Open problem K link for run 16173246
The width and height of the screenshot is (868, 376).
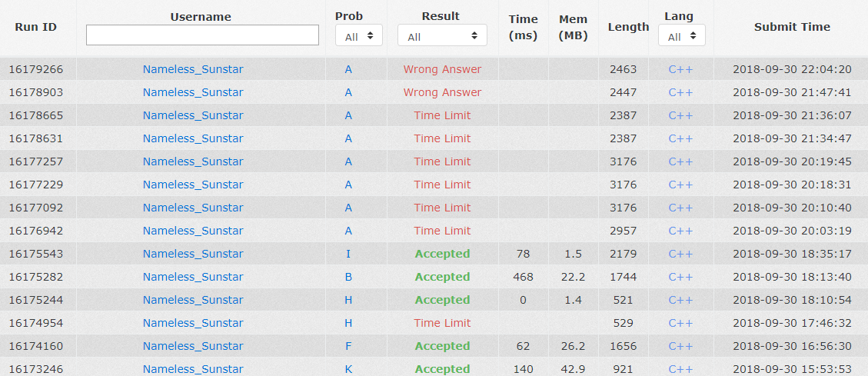(x=348, y=369)
